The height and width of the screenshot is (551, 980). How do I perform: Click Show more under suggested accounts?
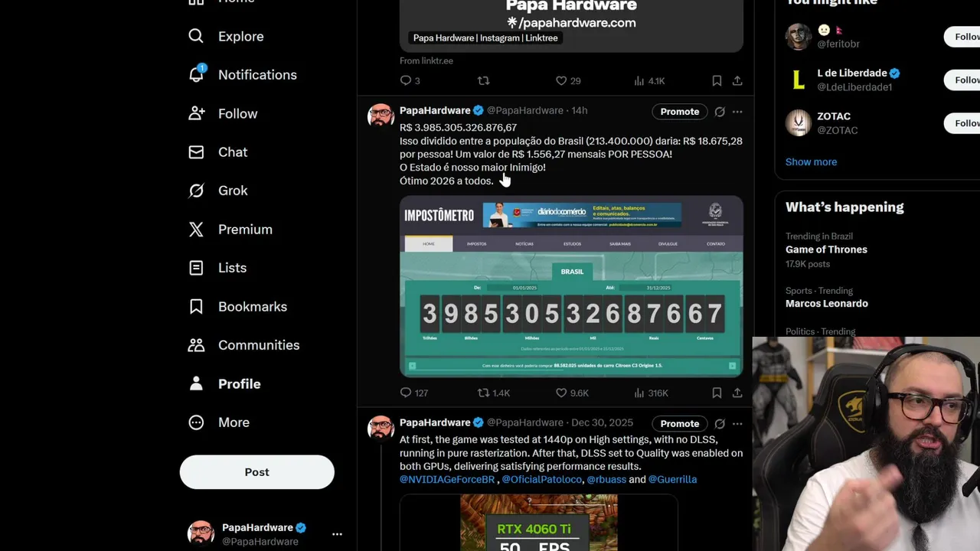[x=811, y=161]
